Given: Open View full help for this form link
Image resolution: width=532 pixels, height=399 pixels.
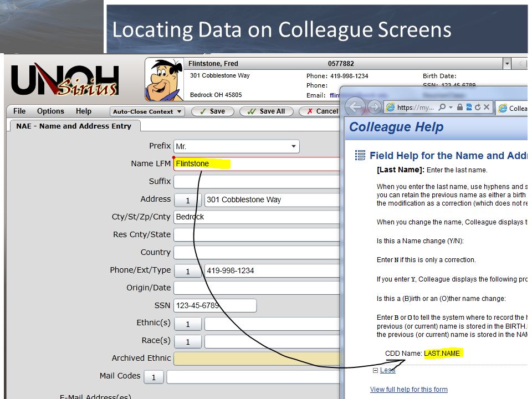Looking at the screenshot, I should tap(408, 389).
